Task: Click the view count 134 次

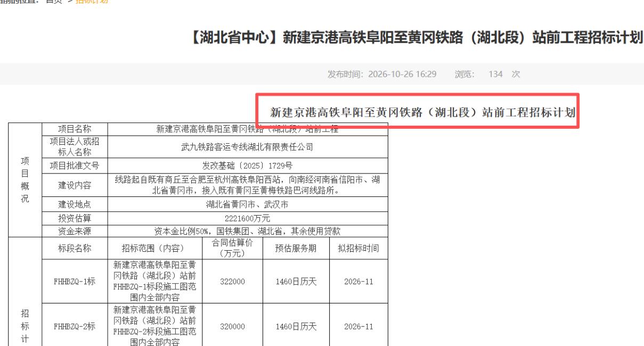Action: point(504,74)
